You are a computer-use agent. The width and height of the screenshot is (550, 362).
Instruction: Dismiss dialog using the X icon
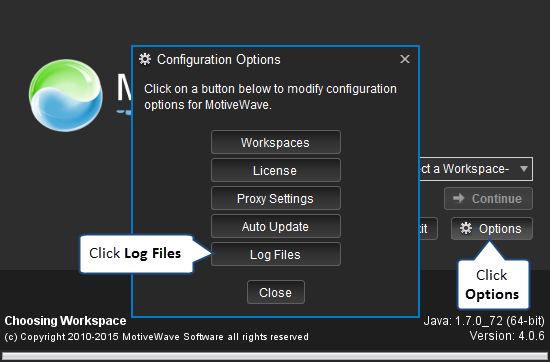(405, 59)
